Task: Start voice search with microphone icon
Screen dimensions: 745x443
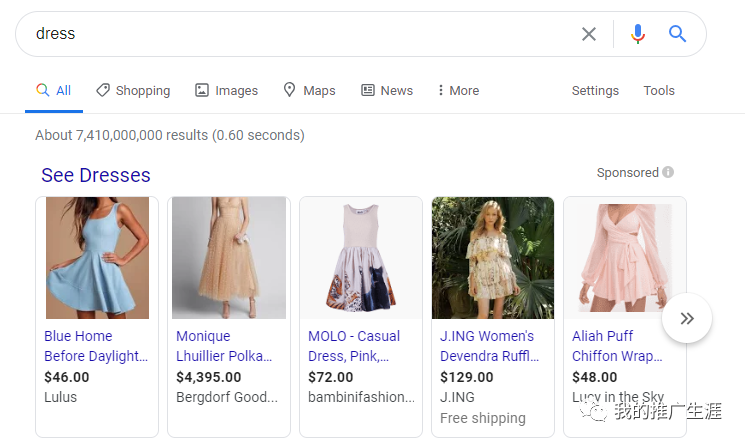Action: tap(637, 34)
